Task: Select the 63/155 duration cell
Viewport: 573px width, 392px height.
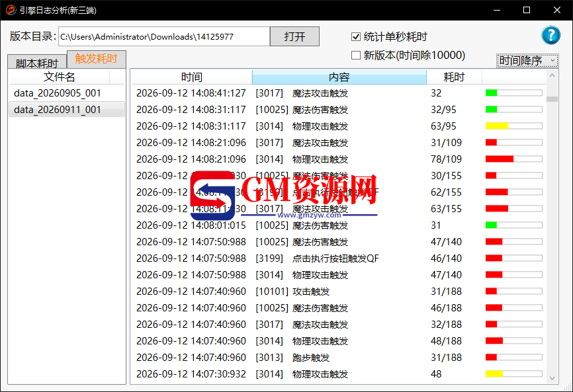Action: click(446, 209)
